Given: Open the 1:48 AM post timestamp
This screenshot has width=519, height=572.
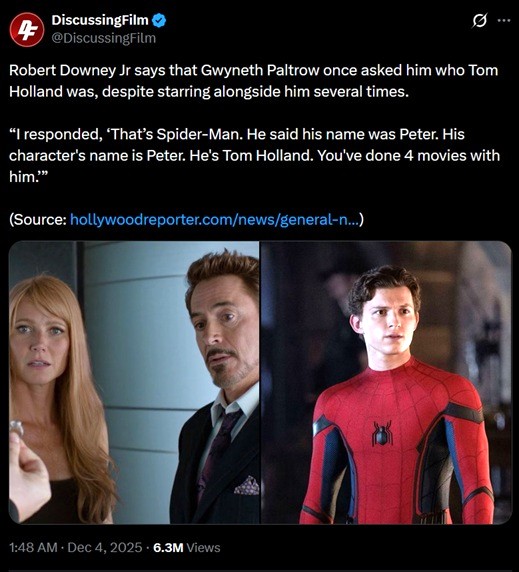Looking at the screenshot, I should [x=33, y=547].
